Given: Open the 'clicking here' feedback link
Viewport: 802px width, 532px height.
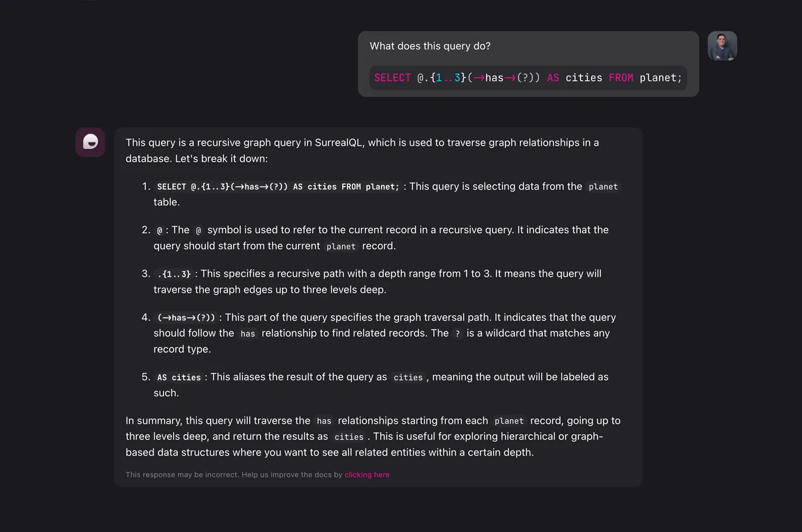Looking at the screenshot, I should [x=367, y=475].
